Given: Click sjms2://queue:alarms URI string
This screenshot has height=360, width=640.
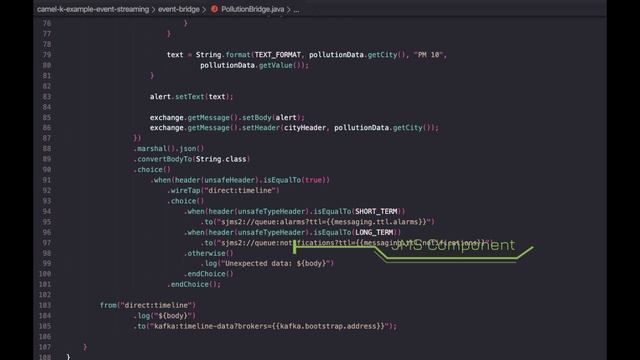Looking at the screenshot, I should (324, 222).
